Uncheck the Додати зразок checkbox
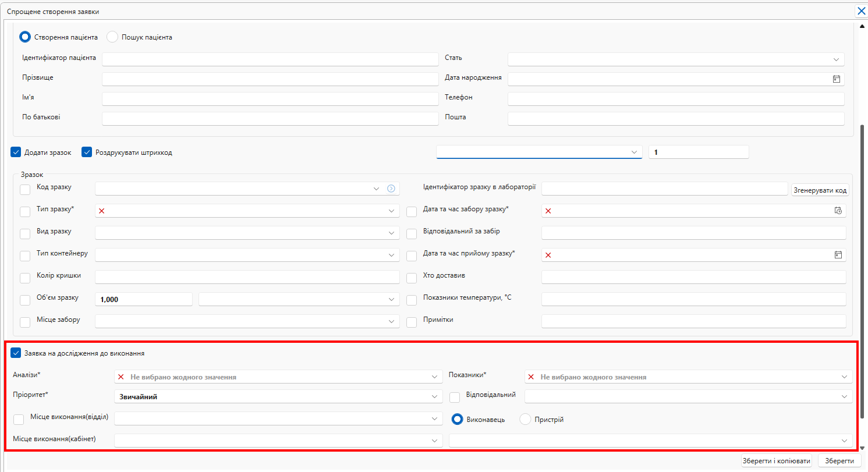 tap(16, 152)
